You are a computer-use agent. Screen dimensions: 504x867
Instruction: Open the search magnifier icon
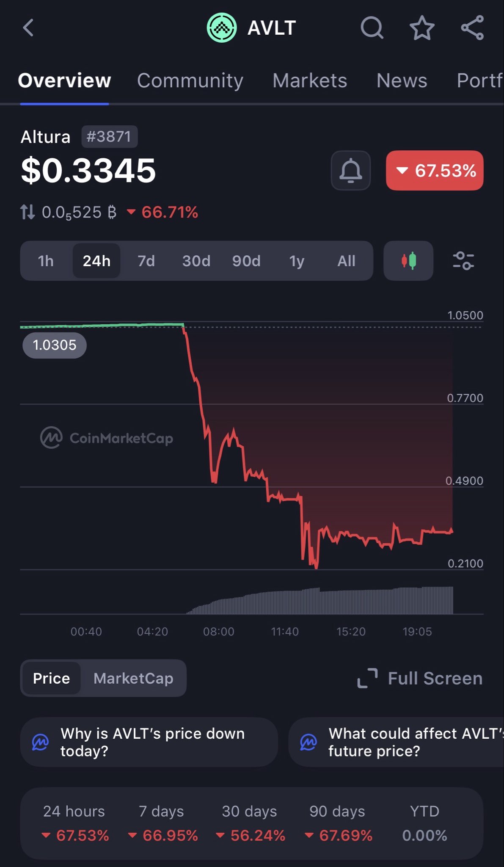pyautogui.click(x=372, y=28)
